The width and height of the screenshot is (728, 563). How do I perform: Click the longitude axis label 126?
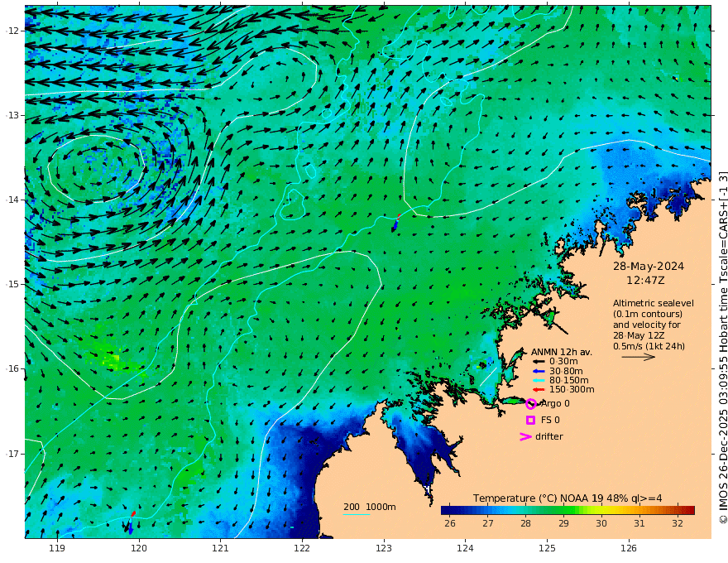pos(629,549)
